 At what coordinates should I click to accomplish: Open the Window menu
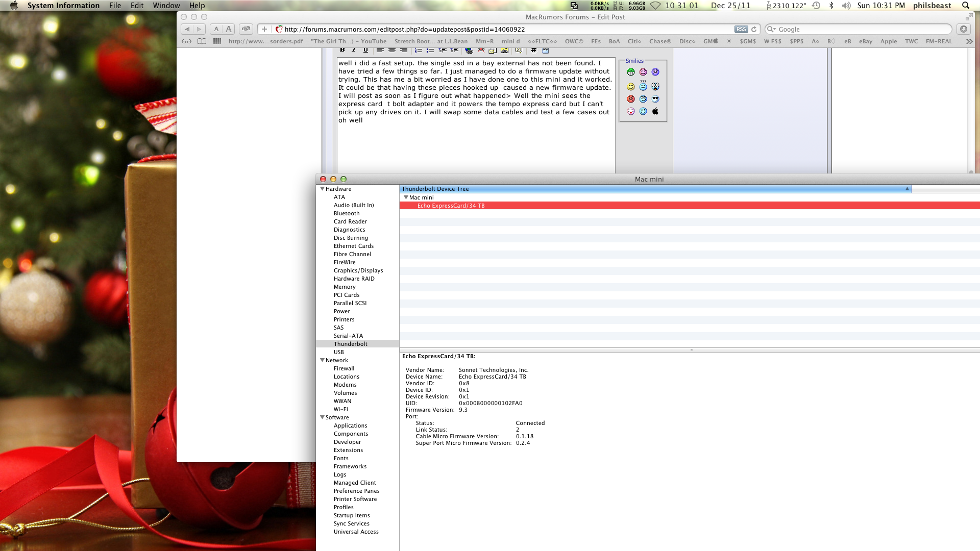tap(166, 6)
